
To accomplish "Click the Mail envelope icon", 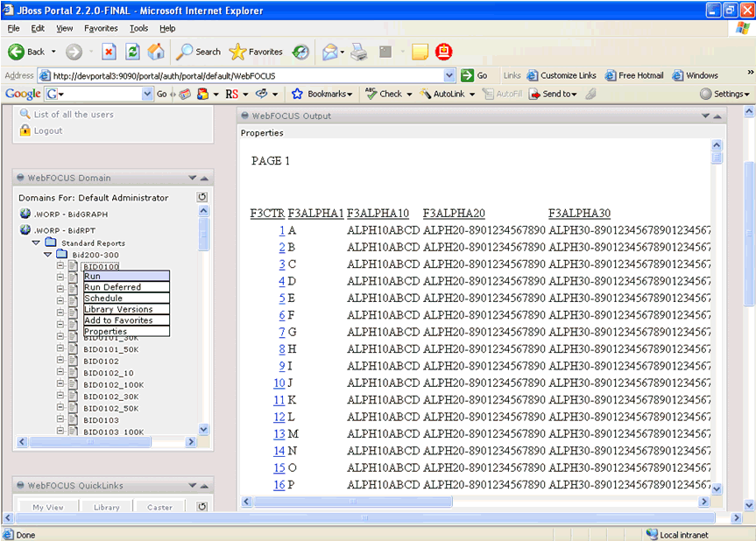I will point(330,52).
